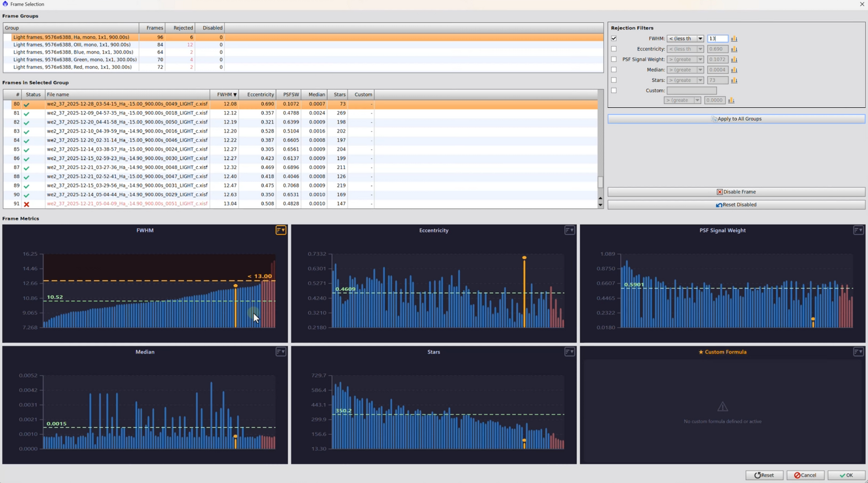Select the Red light frames group row
This screenshot has width=868, height=483.
pyautogui.click(x=303, y=67)
